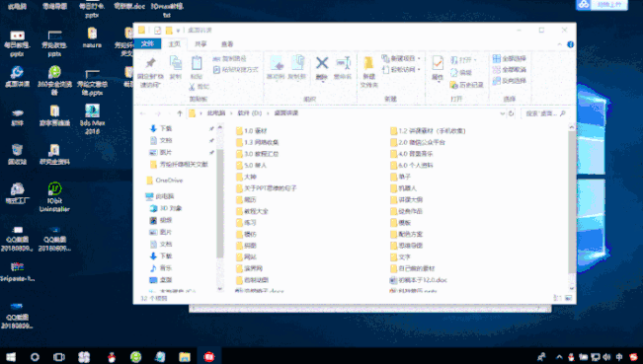Open the 文件 (File) tab
Screen dimensions: 643x364
(147, 43)
